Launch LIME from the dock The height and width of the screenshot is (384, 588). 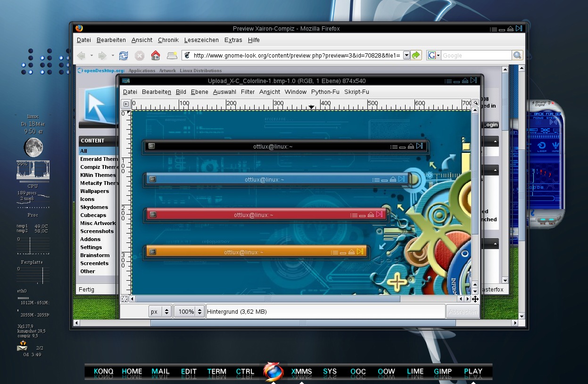(415, 371)
